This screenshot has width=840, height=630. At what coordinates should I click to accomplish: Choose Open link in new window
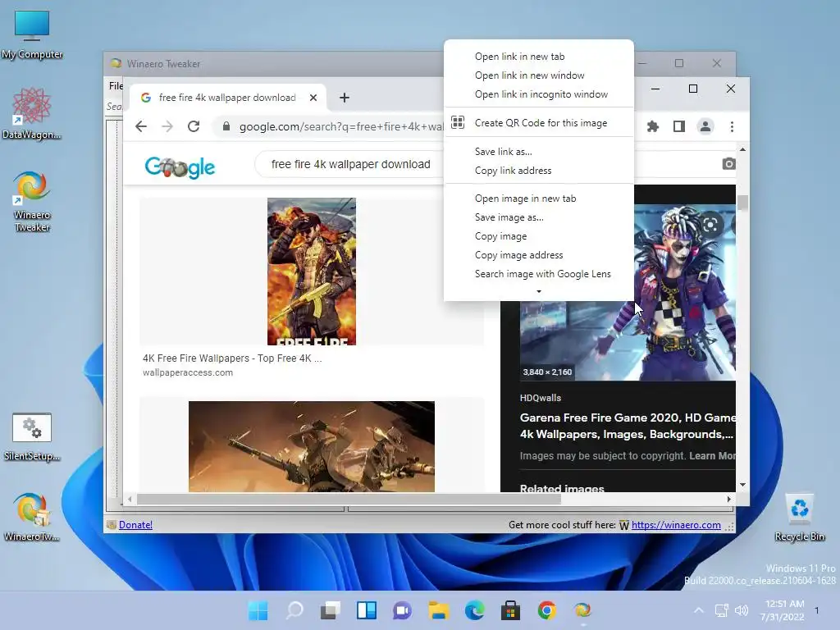539,75
